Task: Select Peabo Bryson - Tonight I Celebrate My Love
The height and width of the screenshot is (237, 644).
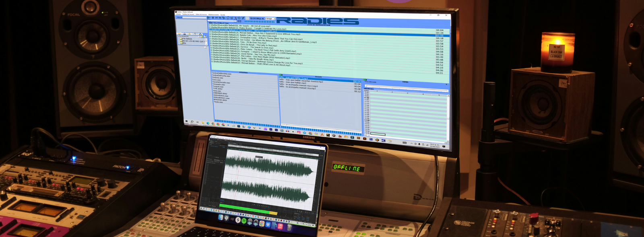Action: coord(248,29)
